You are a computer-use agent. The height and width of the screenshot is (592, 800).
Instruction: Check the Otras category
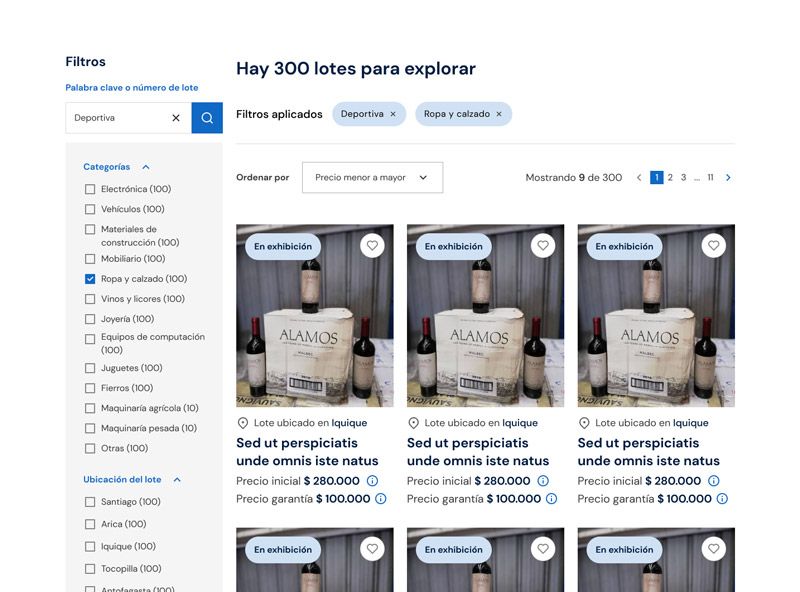[x=90, y=449]
